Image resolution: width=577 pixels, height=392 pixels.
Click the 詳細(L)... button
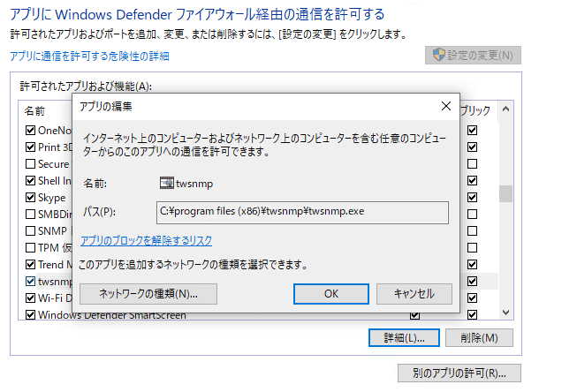pyautogui.click(x=404, y=337)
